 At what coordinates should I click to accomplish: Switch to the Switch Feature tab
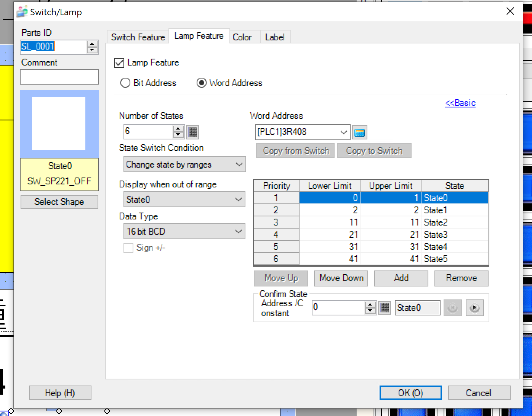coord(138,37)
